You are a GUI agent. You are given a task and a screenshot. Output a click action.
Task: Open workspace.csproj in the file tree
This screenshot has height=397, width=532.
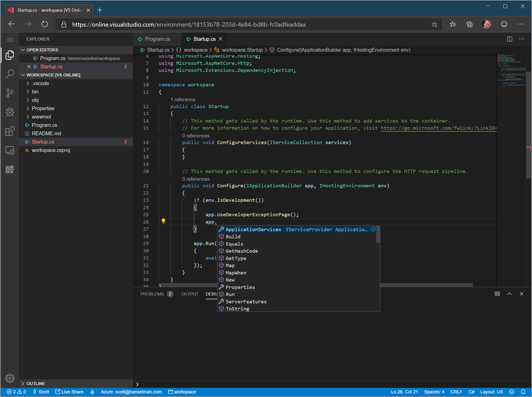(75, 150)
